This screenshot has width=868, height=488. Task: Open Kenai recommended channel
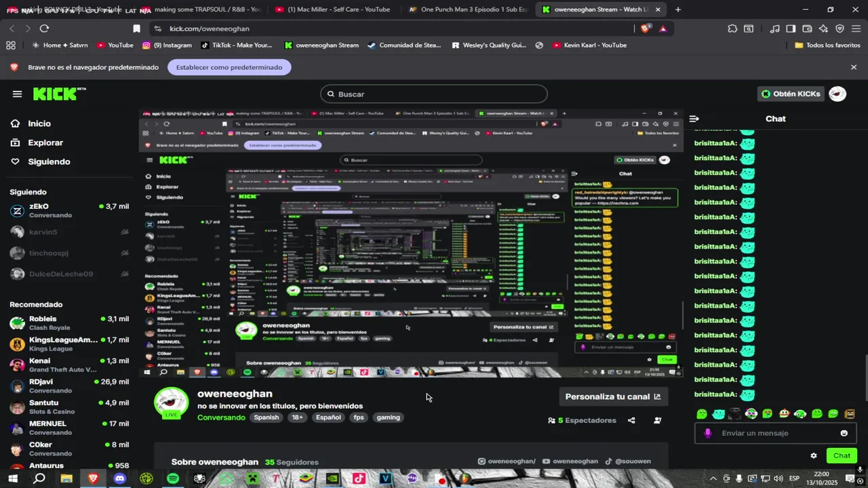point(69,365)
